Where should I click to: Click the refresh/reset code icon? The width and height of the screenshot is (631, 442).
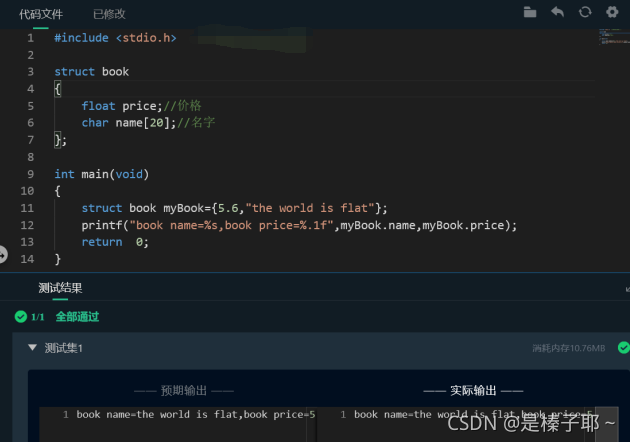585,12
